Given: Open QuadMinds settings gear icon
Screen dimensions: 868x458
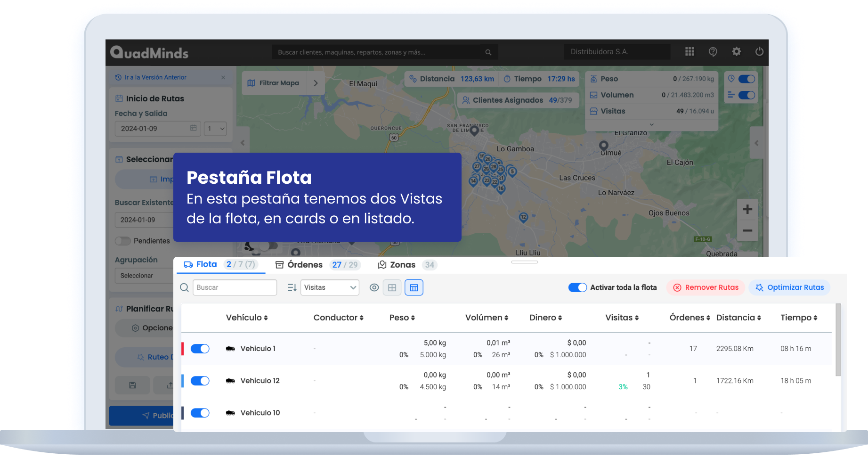Looking at the screenshot, I should [736, 52].
